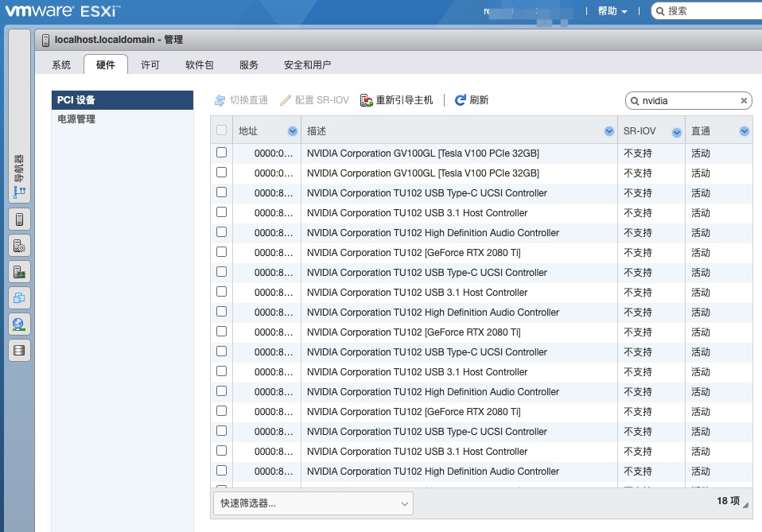Click the localhost.localdomain - 管理 title
This screenshot has width=762, height=532.
pyautogui.click(x=119, y=40)
